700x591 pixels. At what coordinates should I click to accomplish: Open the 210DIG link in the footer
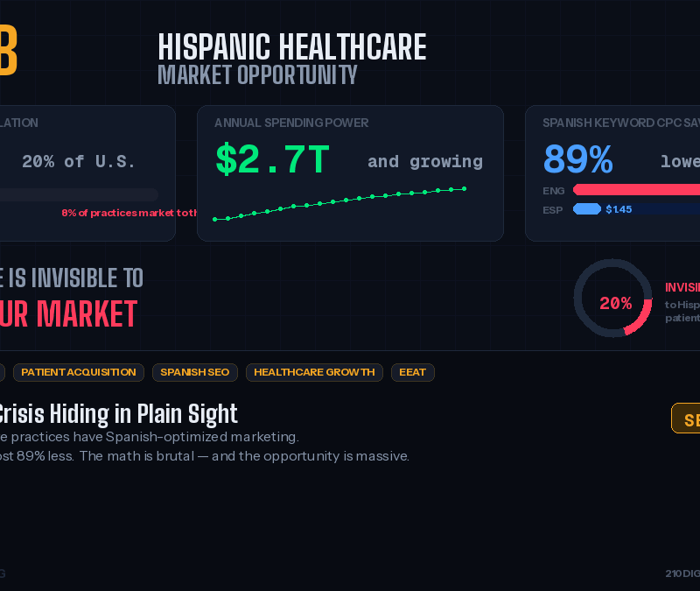[x=683, y=574]
